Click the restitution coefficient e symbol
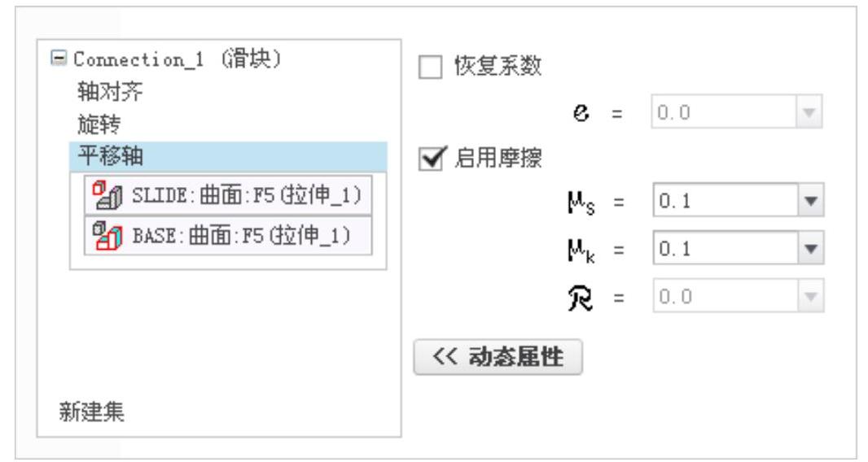868x462 pixels. point(581,113)
